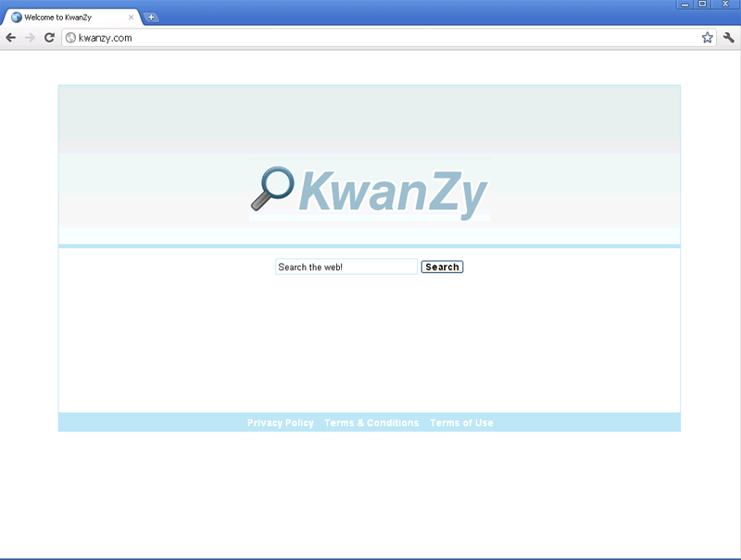The width and height of the screenshot is (741, 560).
Task: Select the Welcome to KwanZy tab
Action: click(x=65, y=17)
